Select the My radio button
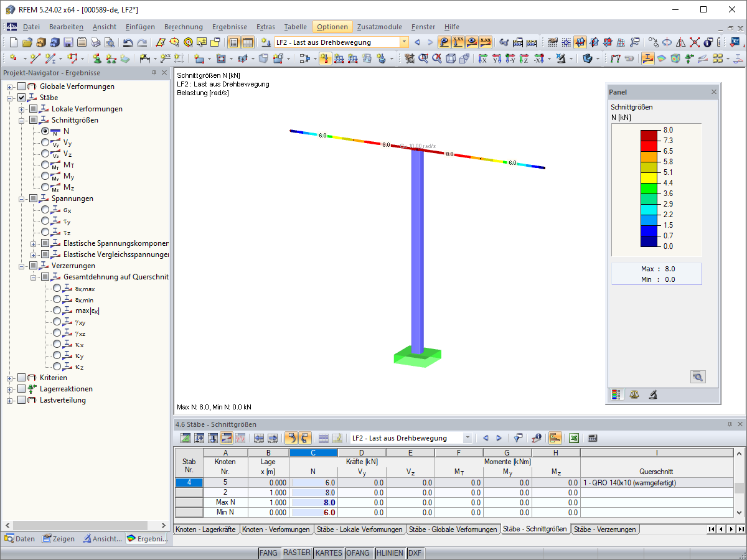This screenshot has width=747, height=560. coord(45,176)
